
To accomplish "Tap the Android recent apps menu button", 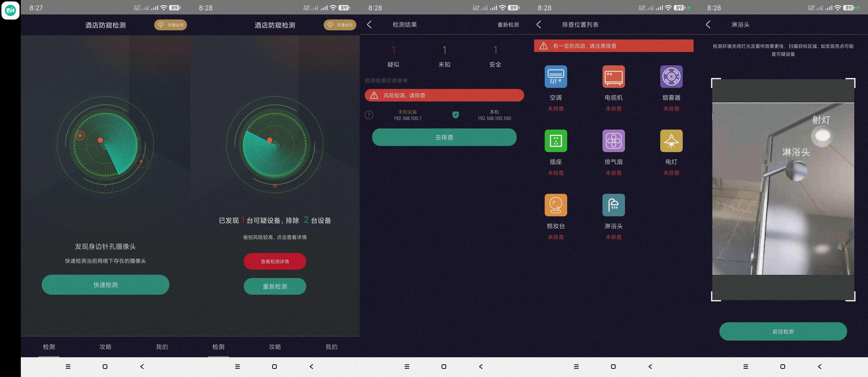I will coord(68,366).
